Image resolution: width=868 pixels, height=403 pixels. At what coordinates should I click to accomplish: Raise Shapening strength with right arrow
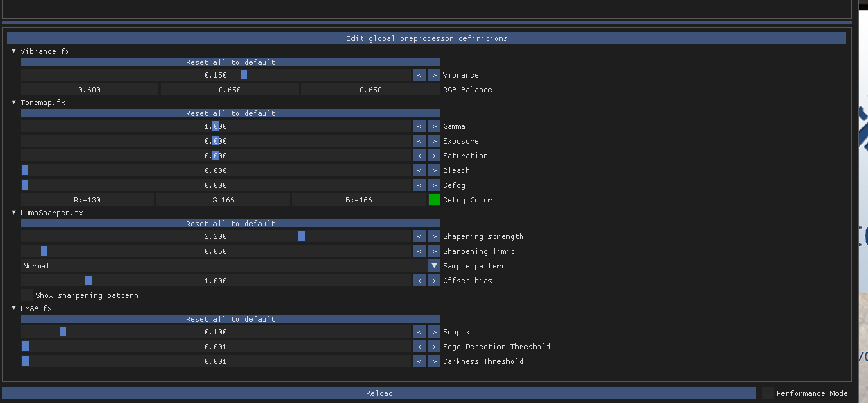(434, 236)
